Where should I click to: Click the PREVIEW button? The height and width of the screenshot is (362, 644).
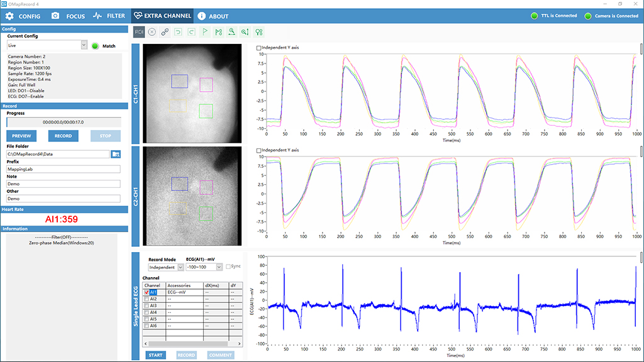coord(21,136)
